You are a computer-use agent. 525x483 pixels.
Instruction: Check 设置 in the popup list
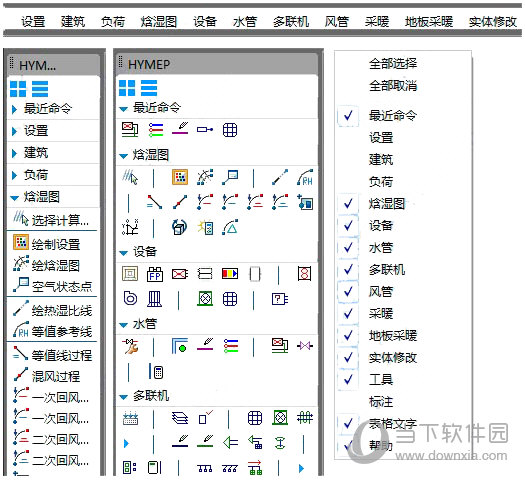click(381, 138)
